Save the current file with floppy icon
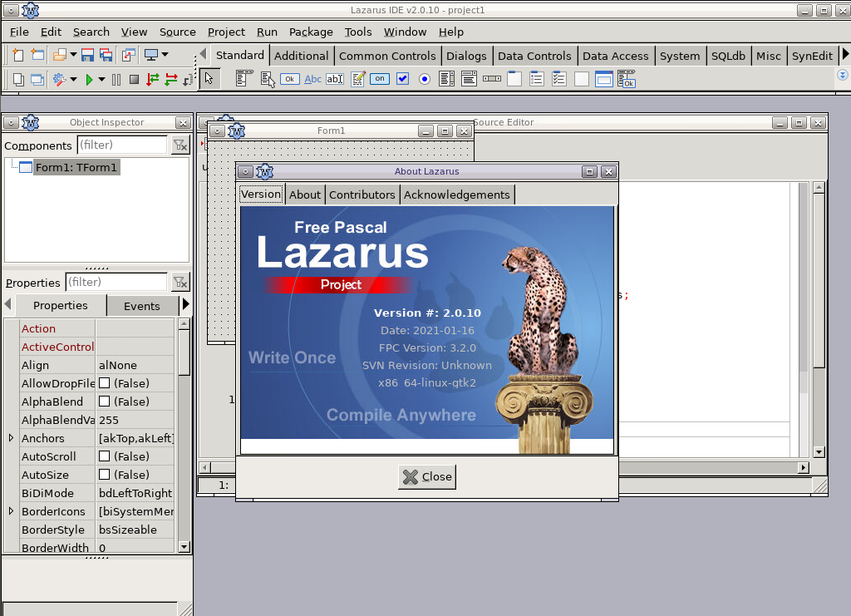 (87, 55)
